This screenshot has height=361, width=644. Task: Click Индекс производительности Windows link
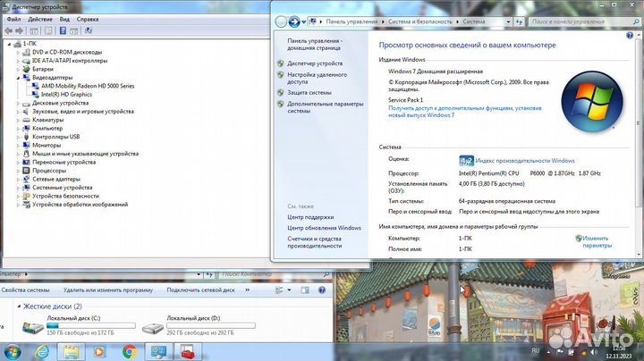pos(525,161)
